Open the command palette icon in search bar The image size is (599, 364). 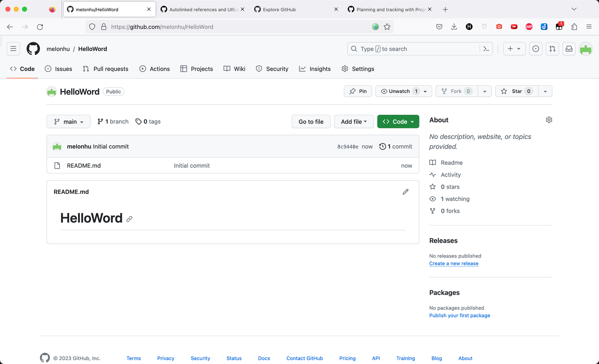[486, 49]
